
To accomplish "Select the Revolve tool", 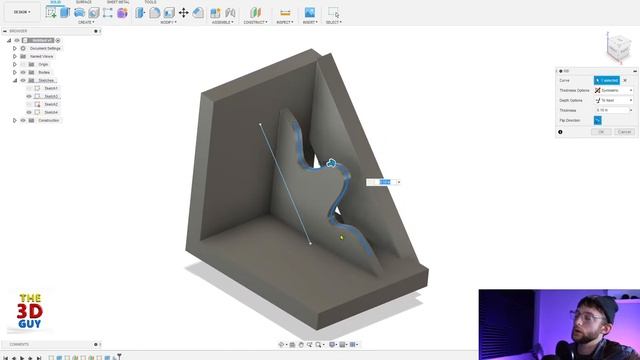I will [79, 13].
